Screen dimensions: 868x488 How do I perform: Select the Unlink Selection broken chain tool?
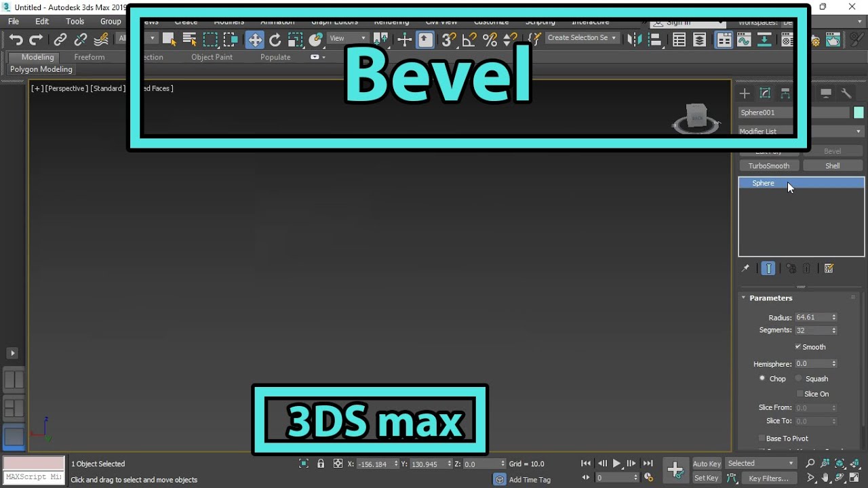[x=81, y=40]
